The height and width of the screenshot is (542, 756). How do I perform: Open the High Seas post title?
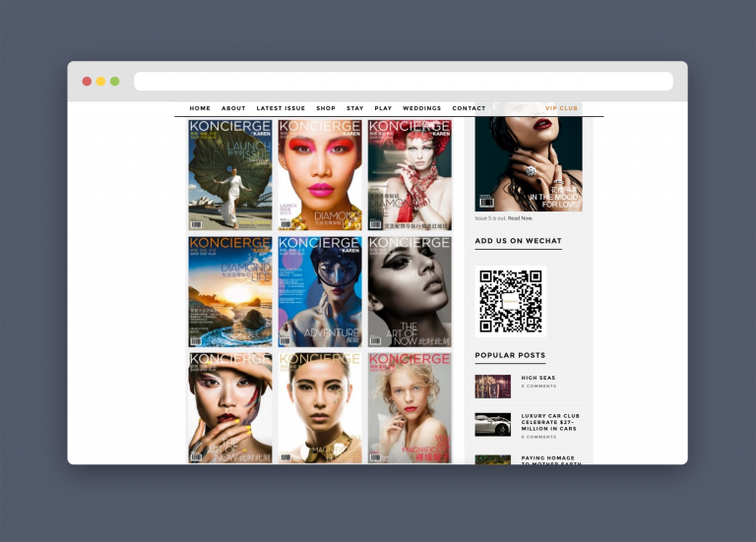(538, 378)
